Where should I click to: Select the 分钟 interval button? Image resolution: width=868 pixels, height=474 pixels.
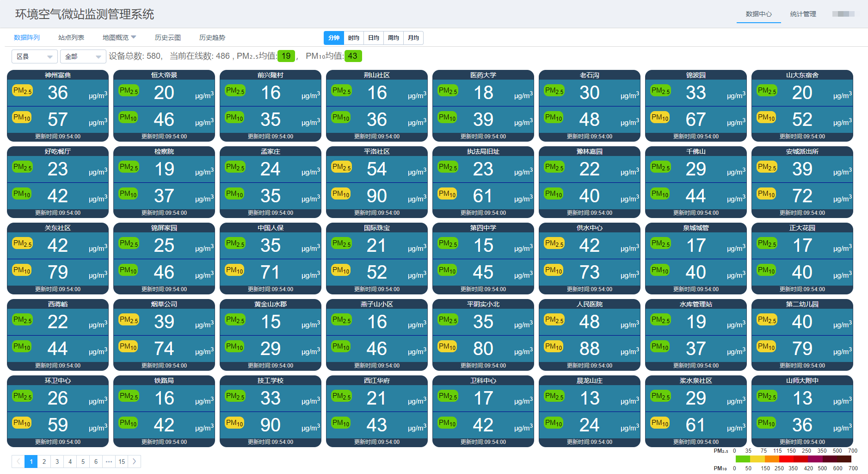coord(334,38)
